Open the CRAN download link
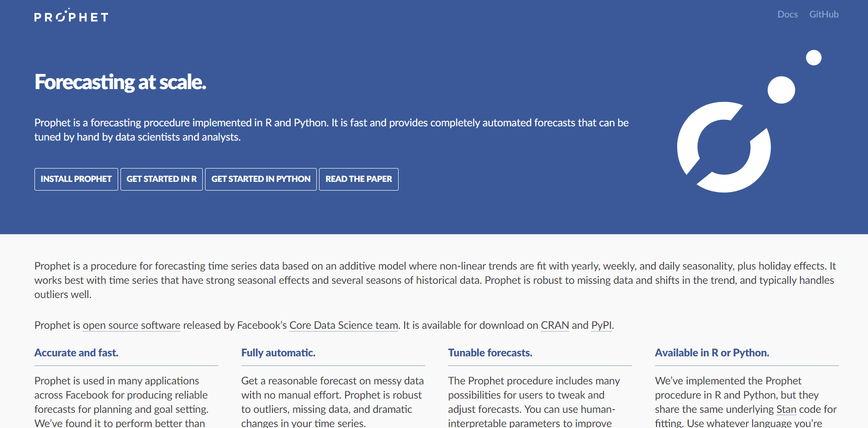The height and width of the screenshot is (428, 868). (x=554, y=325)
